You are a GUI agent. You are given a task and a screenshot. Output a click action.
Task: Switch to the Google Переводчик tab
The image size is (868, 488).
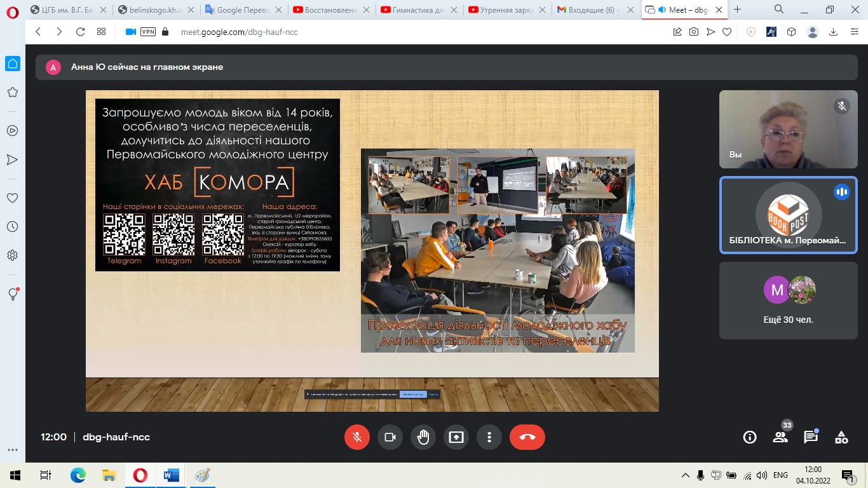pyautogui.click(x=238, y=10)
